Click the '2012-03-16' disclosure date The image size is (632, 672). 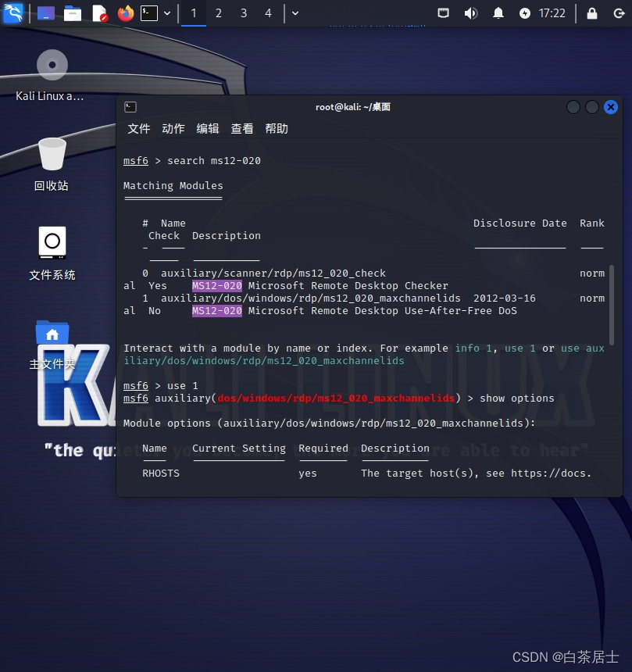(x=505, y=298)
